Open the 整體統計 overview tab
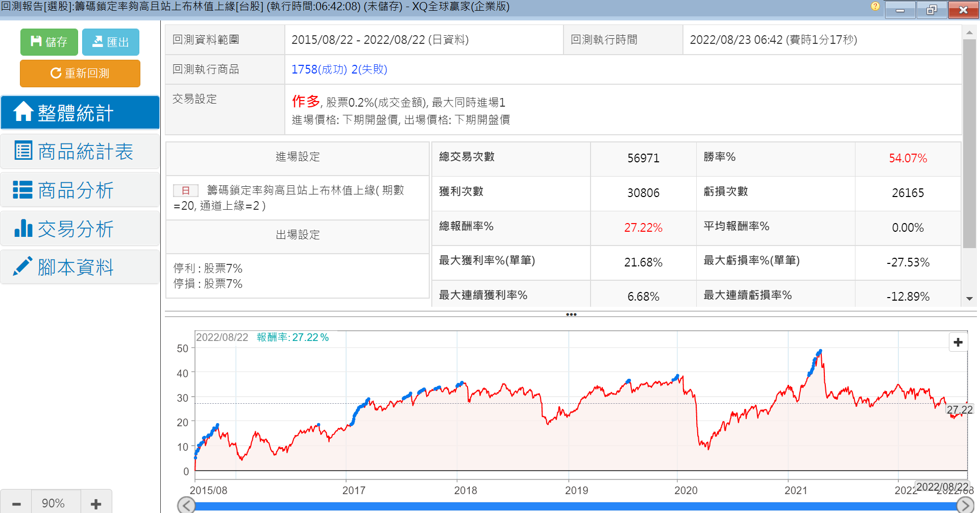The height and width of the screenshot is (513, 980). (80, 112)
